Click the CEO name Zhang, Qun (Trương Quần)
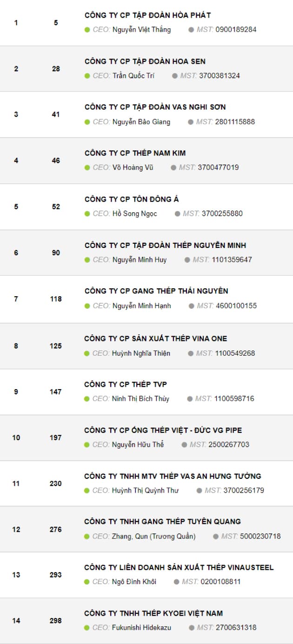The height and width of the screenshot is (644, 293). [x=153, y=536]
